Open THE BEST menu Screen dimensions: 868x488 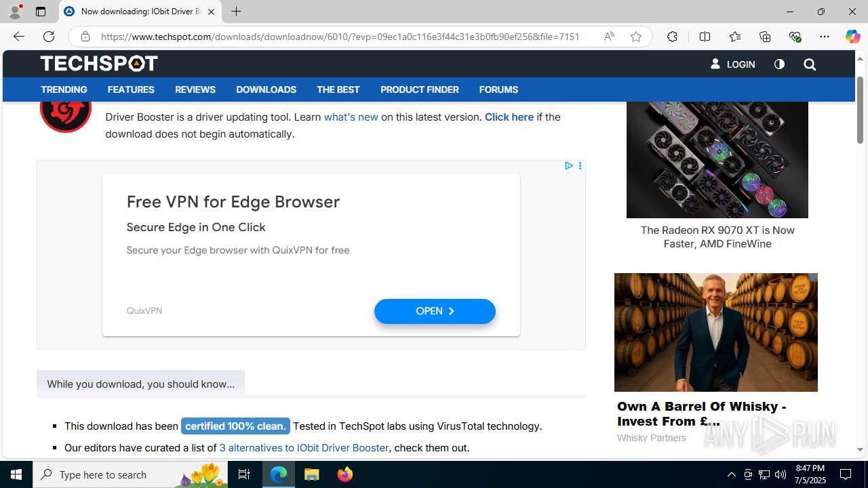click(x=338, y=89)
